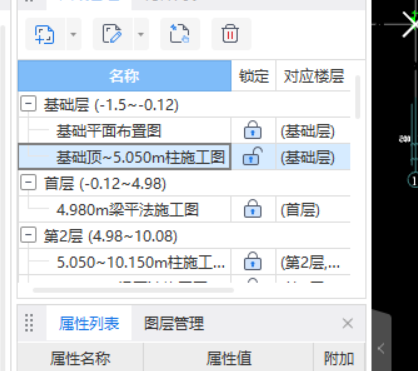418x371 pixels.
Task: Open the edit drawing dropdown arrow
Action: (x=141, y=34)
